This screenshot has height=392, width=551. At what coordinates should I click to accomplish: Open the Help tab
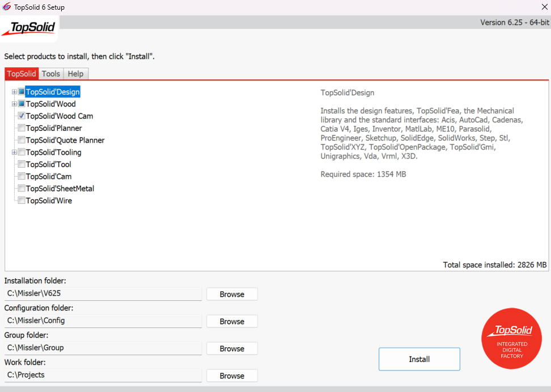pos(75,74)
